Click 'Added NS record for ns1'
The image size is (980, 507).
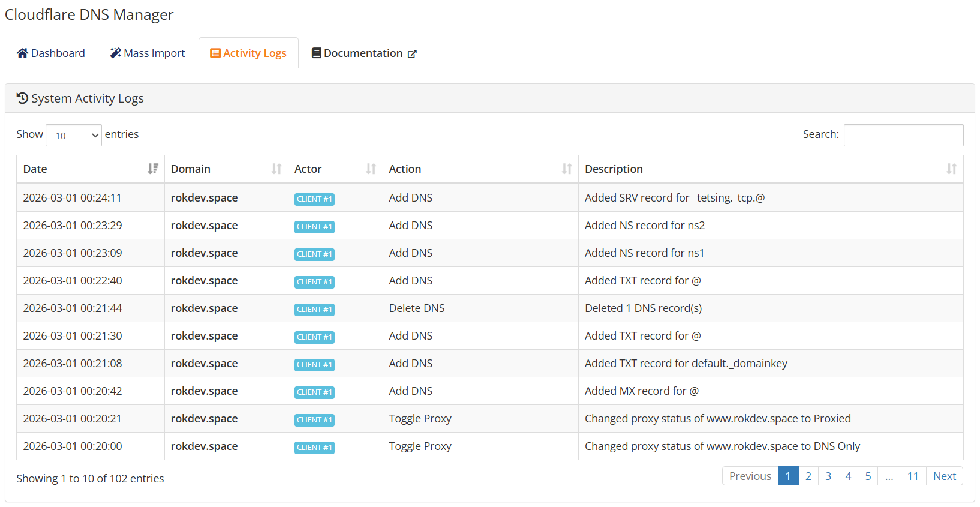[x=645, y=253]
